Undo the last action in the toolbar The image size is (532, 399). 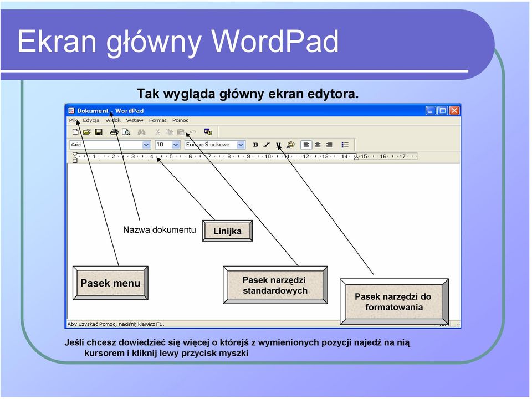click(x=192, y=132)
